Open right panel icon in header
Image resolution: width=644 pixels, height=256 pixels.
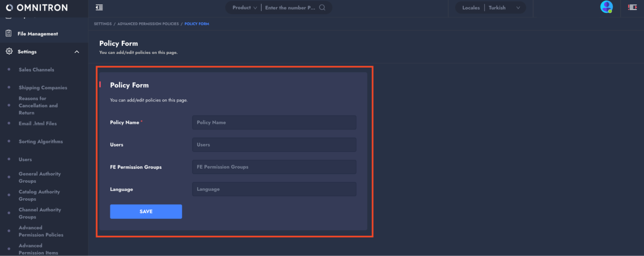coord(632,7)
